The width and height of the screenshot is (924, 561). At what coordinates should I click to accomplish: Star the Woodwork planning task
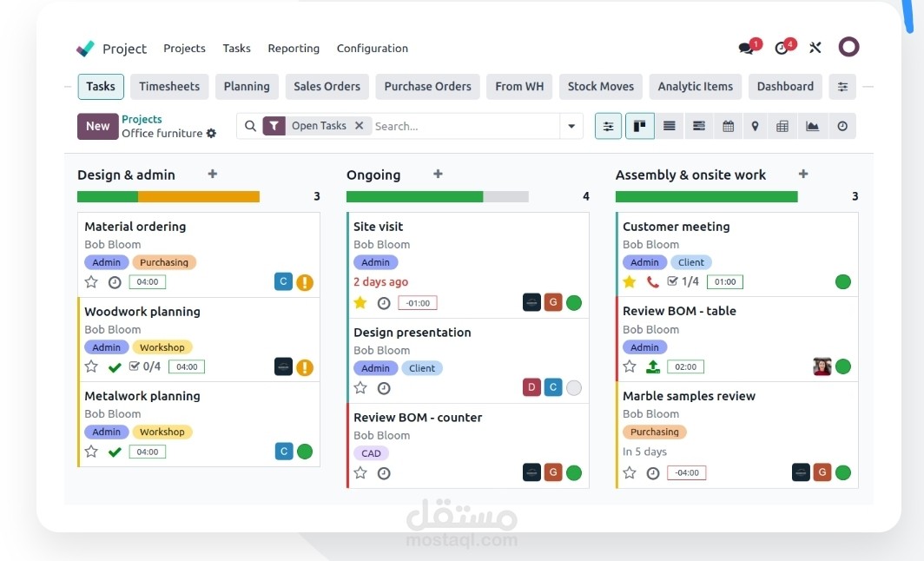click(91, 366)
